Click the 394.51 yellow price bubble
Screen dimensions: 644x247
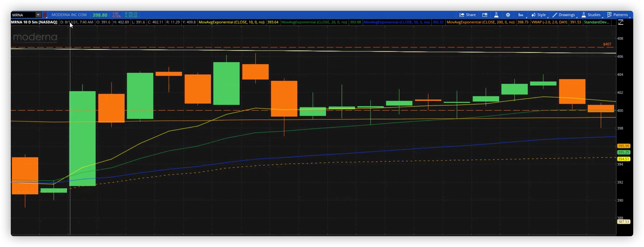coord(623,159)
